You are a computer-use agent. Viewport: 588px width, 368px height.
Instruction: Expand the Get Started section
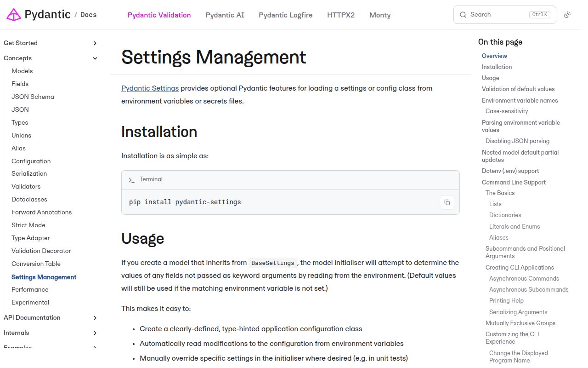click(x=95, y=43)
